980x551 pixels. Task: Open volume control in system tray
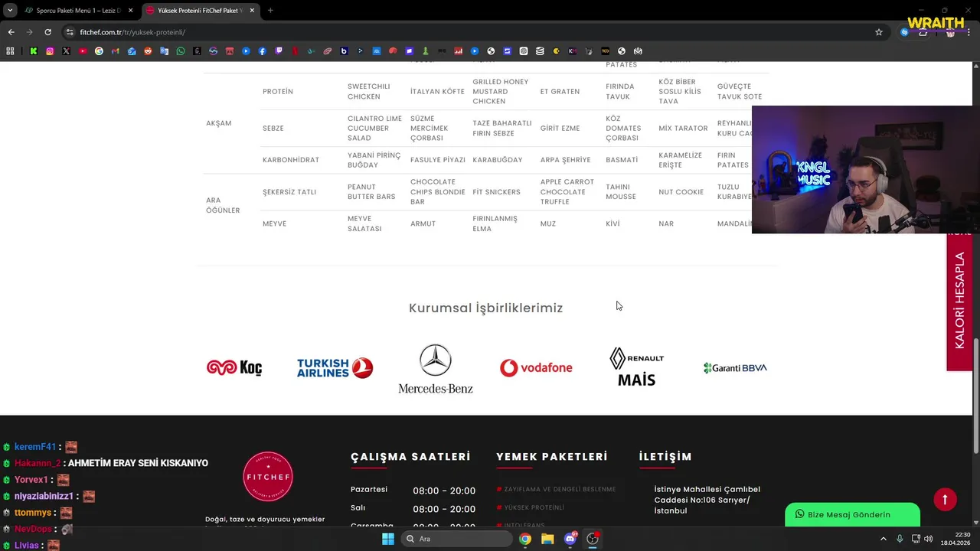(929, 539)
